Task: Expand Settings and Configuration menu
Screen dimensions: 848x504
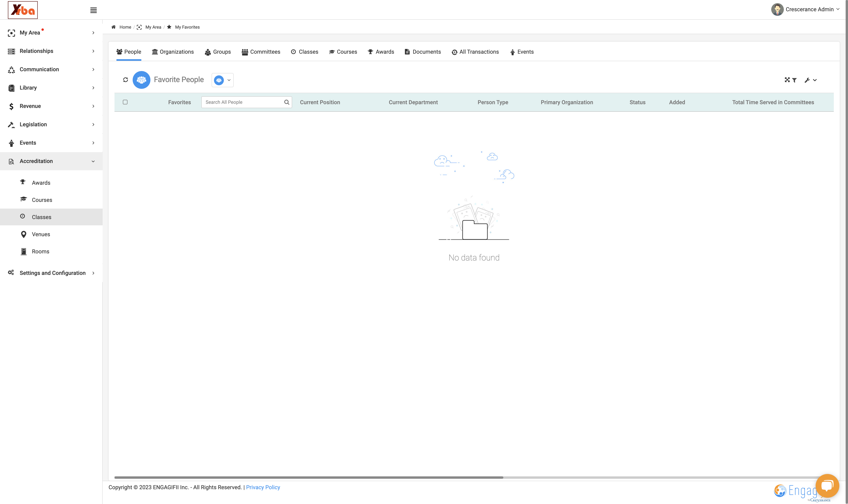Action: [51, 273]
